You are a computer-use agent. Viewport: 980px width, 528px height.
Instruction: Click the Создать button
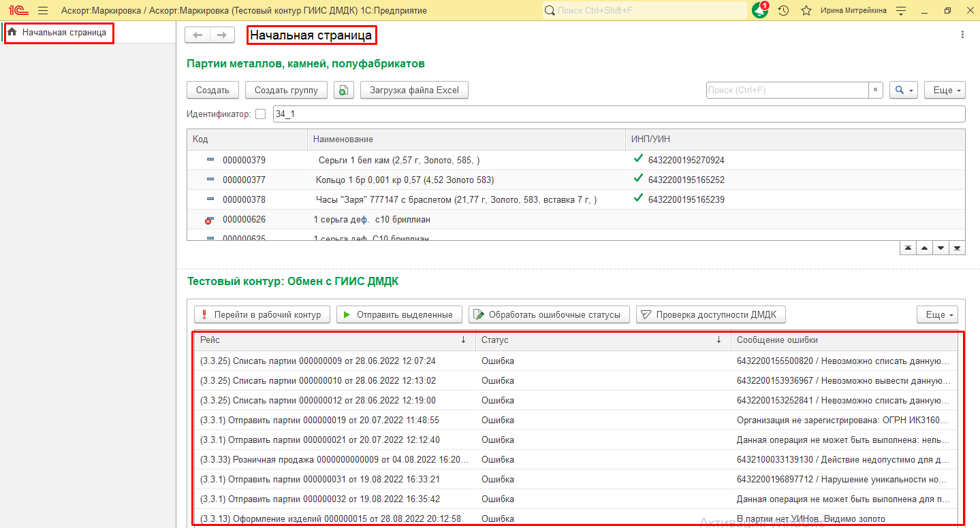(212, 90)
